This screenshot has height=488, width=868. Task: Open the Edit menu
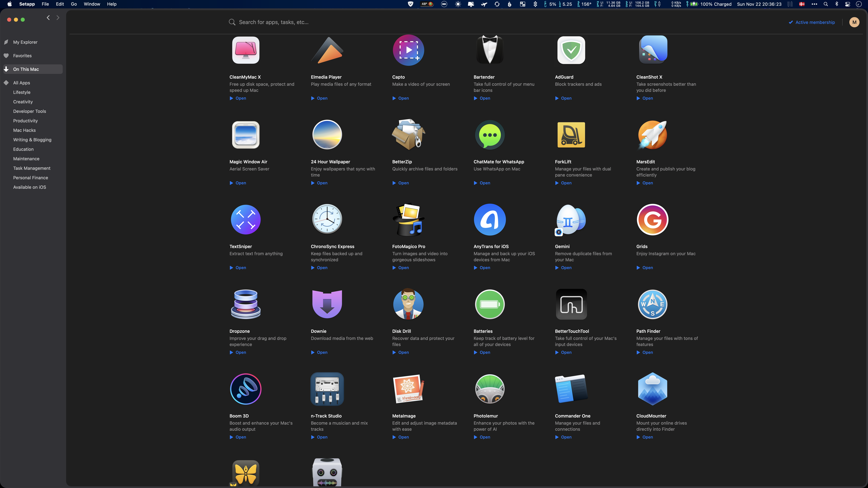(60, 4)
